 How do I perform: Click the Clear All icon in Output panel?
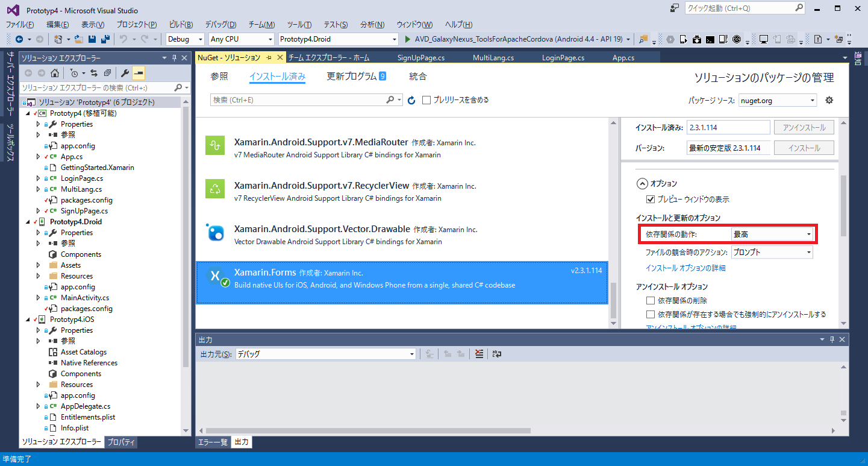pos(479,354)
